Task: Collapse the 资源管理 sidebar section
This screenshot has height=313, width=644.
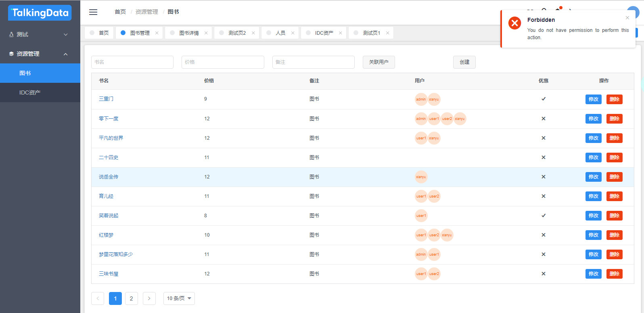Action: click(x=40, y=54)
